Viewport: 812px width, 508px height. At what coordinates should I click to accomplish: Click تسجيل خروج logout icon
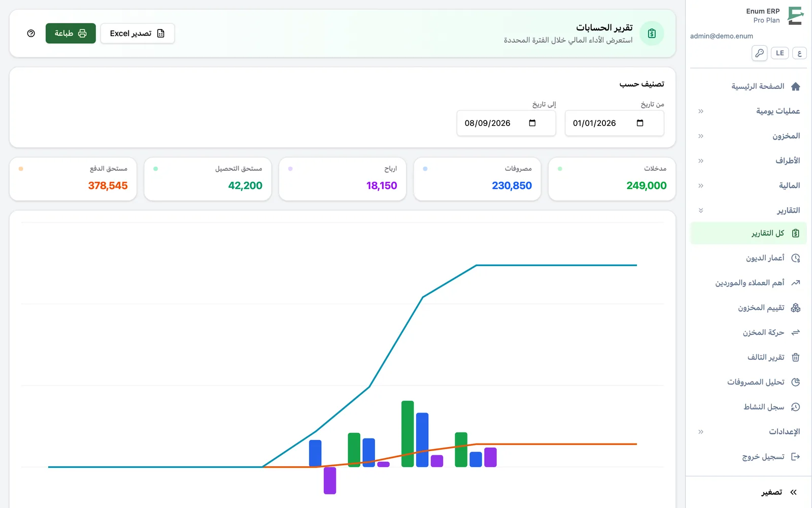796,457
